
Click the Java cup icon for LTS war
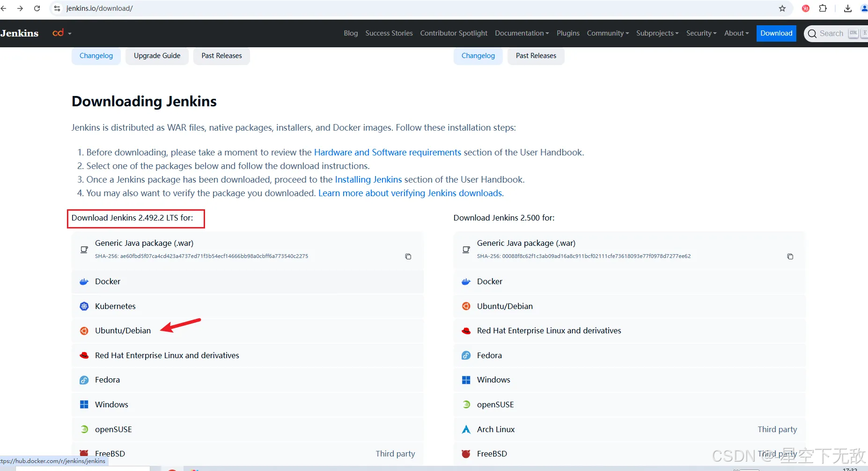point(84,250)
